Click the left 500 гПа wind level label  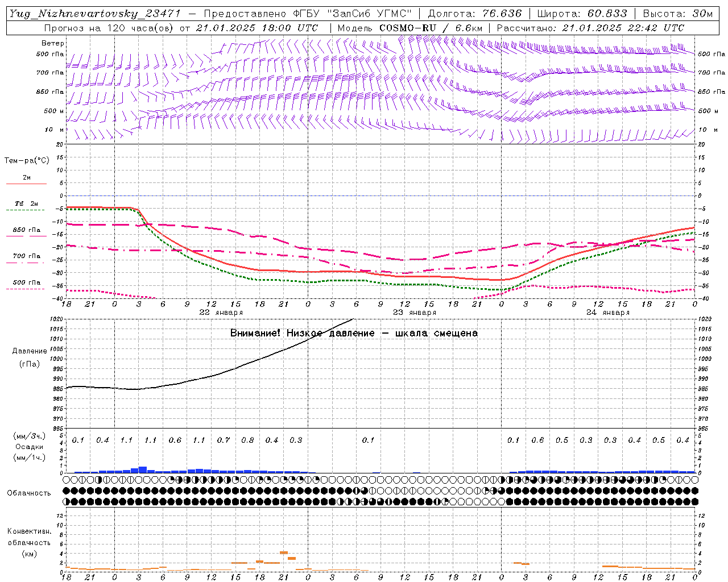point(50,55)
